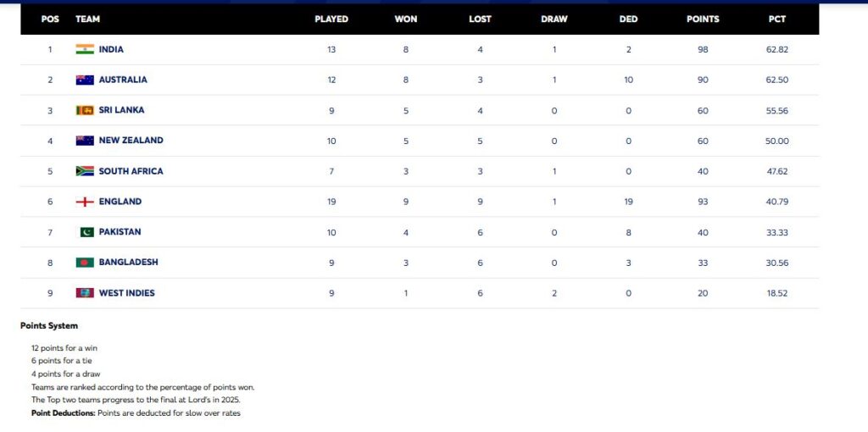Open the West Indies team link
Image resolution: width=868 pixels, height=432 pixels.
click(x=126, y=293)
